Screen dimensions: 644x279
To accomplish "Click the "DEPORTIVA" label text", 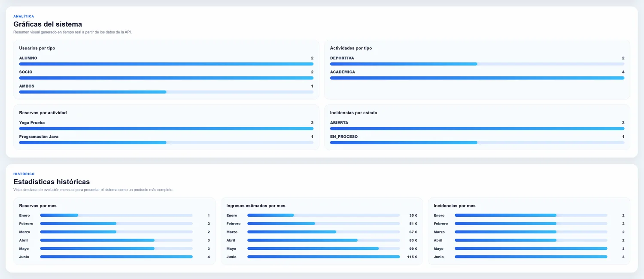I will [x=342, y=58].
